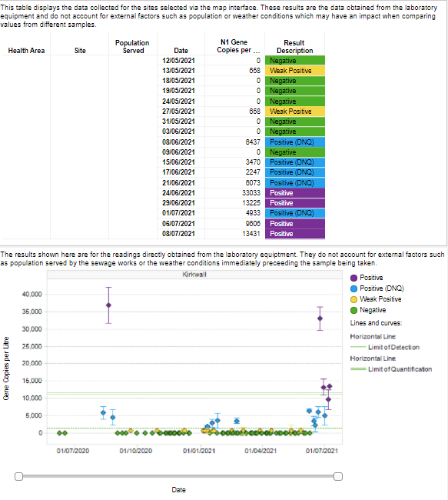Image resolution: width=448 pixels, height=500 pixels.
Task: Click the green Negative legend circle
Action: [x=353, y=310]
